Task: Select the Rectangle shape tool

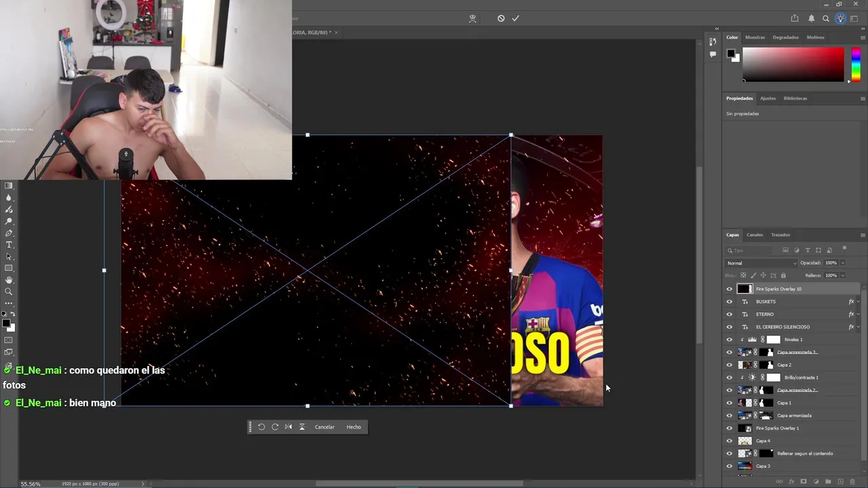Action: pos(9,268)
